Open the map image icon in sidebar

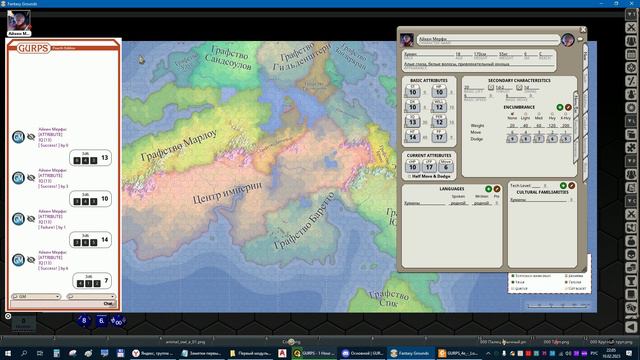tap(631, 228)
